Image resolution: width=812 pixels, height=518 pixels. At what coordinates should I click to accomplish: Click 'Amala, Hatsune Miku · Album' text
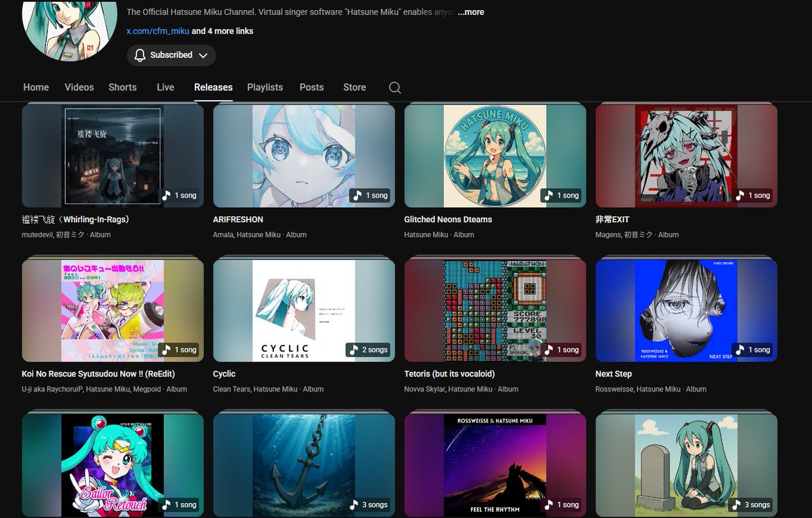pyautogui.click(x=260, y=235)
